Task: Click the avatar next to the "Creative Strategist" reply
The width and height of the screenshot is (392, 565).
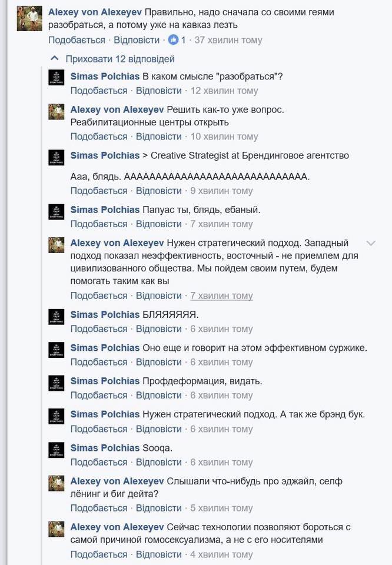Action: tap(57, 157)
